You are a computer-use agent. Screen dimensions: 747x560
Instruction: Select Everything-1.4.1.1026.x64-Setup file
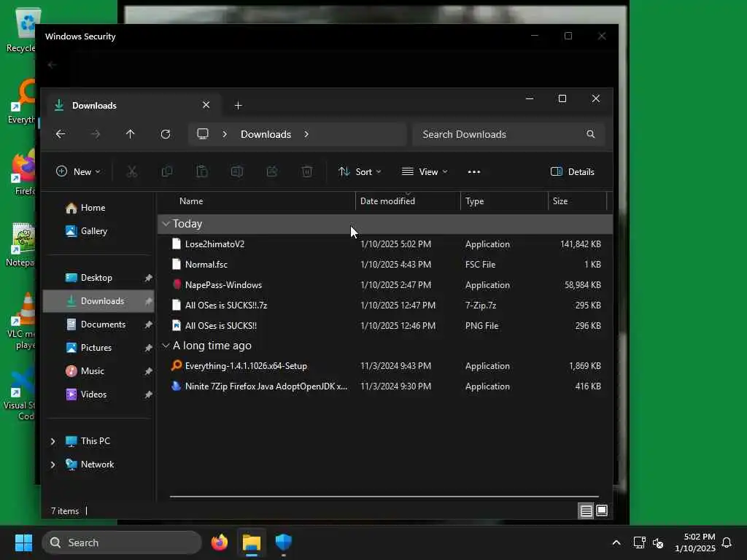pos(385,366)
